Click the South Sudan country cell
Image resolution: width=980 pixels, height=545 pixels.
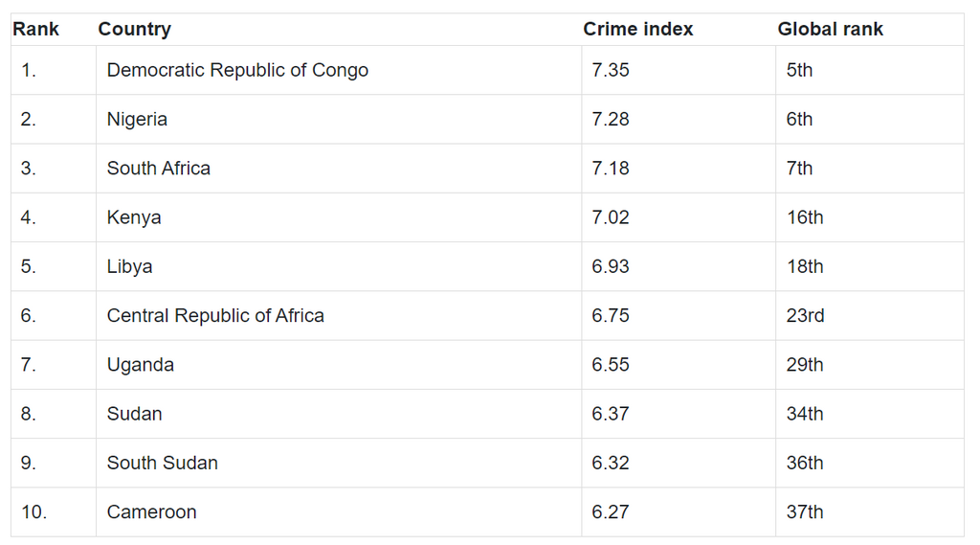tap(339, 463)
